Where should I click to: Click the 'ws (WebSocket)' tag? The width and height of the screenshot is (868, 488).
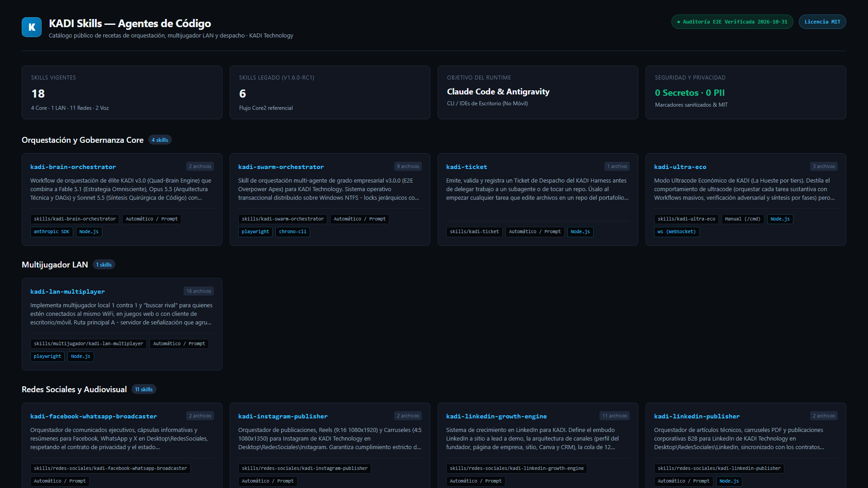(677, 232)
